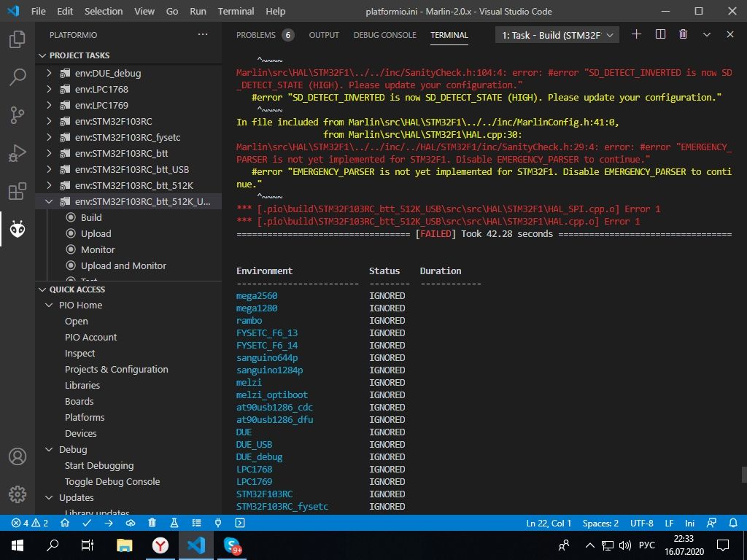Viewport: 747px width, 560px height.
Task: Open the Selection menu
Action: point(104,11)
